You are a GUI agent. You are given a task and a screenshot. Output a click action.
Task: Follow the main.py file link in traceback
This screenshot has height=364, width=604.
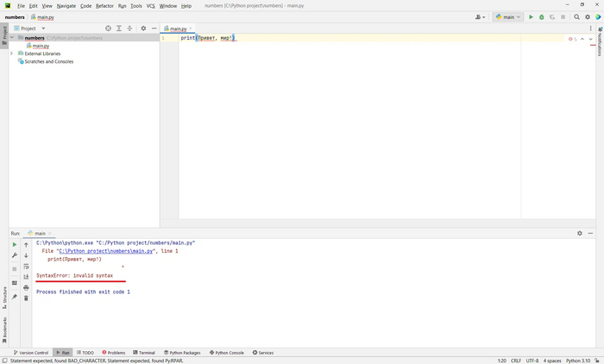107,251
